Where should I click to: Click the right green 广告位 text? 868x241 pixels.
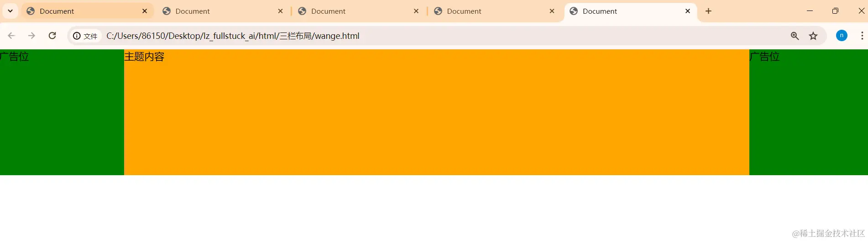(x=764, y=57)
